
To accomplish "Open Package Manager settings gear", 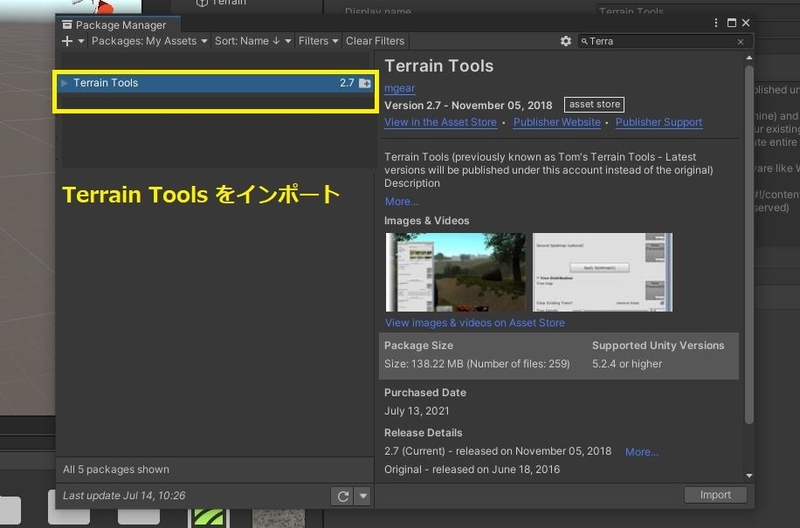I will [565, 41].
